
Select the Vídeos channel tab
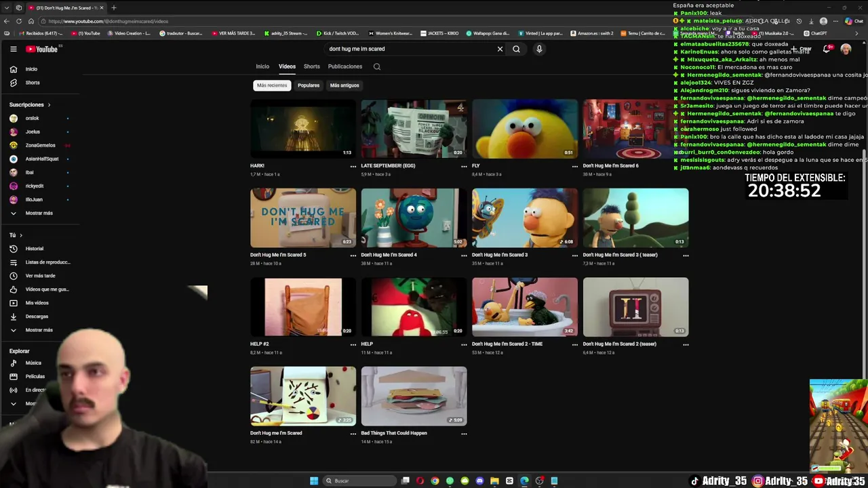coord(287,66)
